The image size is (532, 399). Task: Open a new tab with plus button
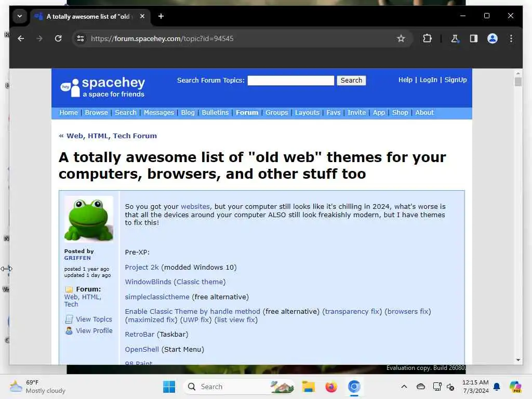click(161, 16)
